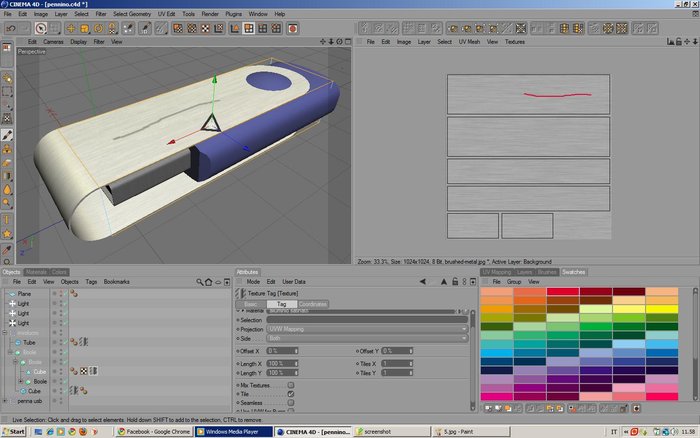
Task: Select the Rotate tool in top toolbar
Action: [98, 29]
